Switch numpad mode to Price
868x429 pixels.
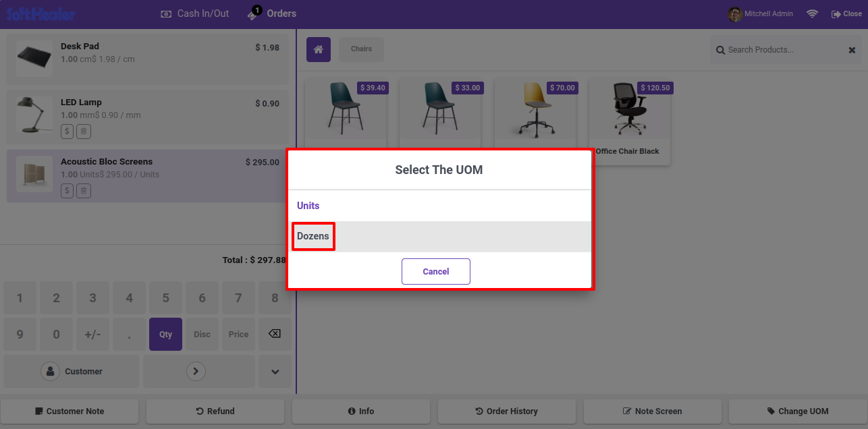point(238,334)
